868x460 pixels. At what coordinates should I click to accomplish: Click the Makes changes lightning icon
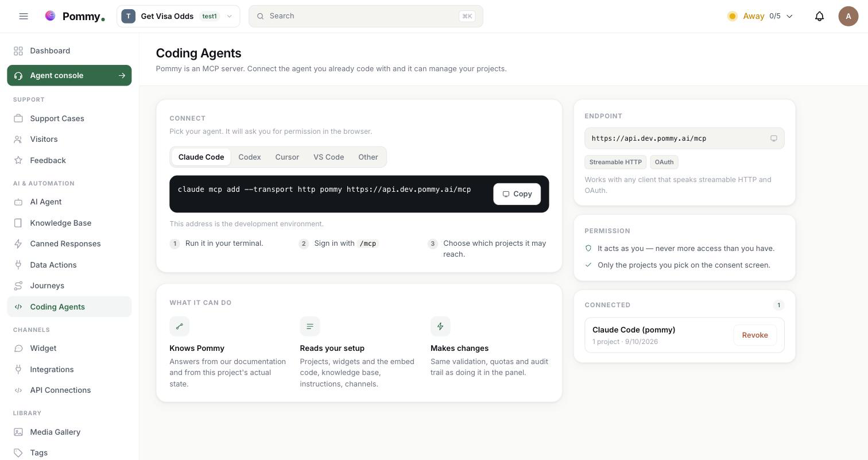440,327
